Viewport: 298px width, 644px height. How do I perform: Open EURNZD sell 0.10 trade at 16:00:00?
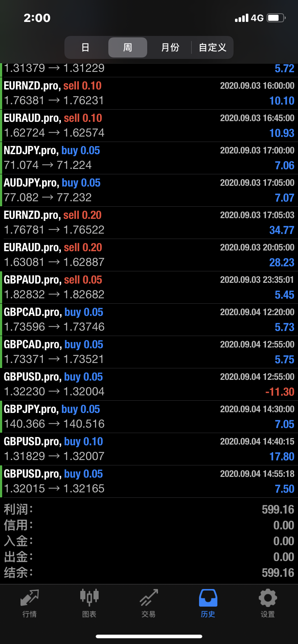pyautogui.click(x=149, y=93)
